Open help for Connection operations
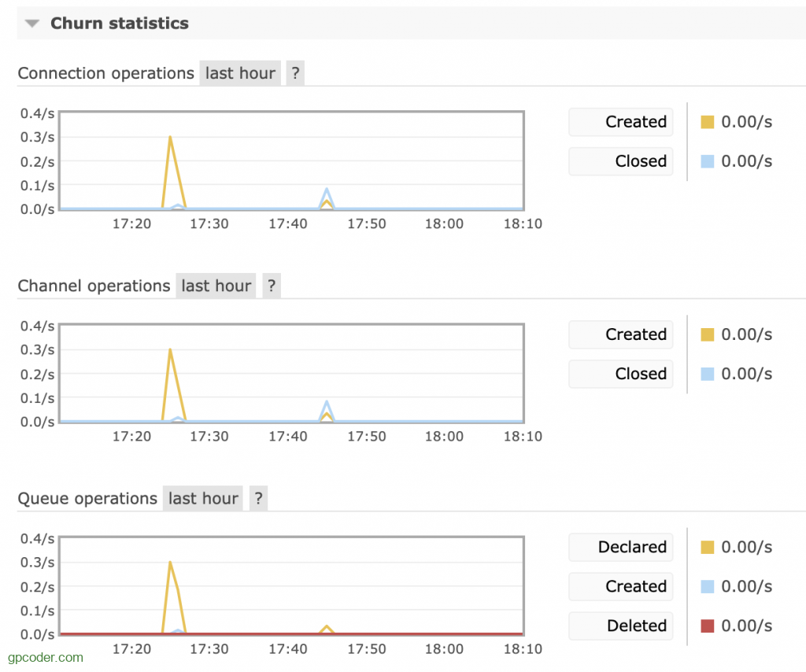This screenshot has height=672, width=806. (295, 72)
